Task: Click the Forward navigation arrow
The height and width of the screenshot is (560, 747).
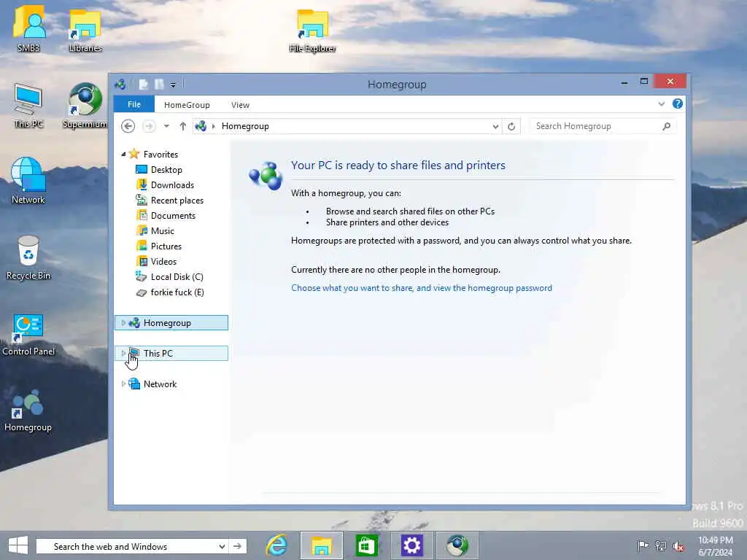Action: click(x=149, y=126)
